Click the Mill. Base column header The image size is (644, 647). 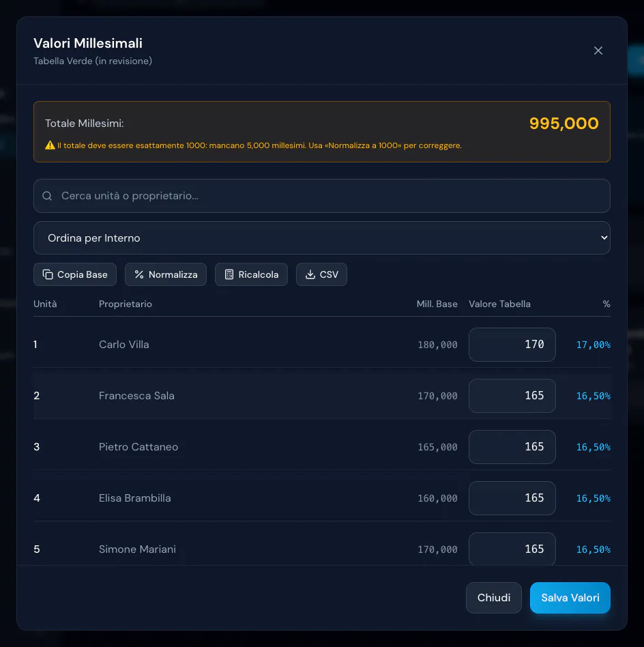click(x=437, y=304)
